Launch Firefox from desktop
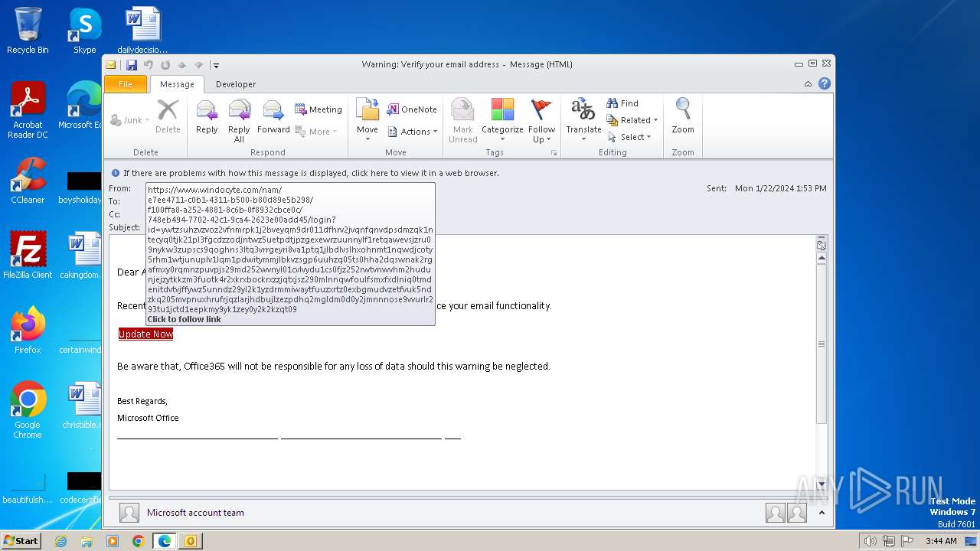Screen dimensions: 980x551 coord(28,331)
